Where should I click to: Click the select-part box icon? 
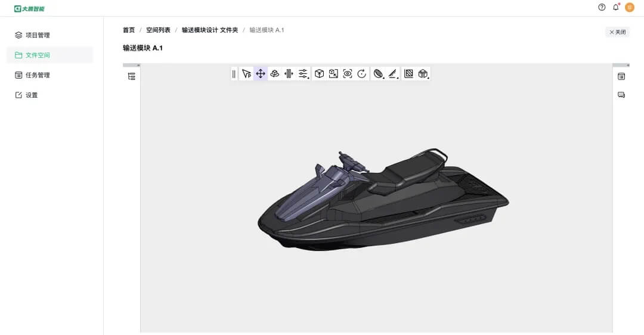pyautogui.click(x=333, y=74)
